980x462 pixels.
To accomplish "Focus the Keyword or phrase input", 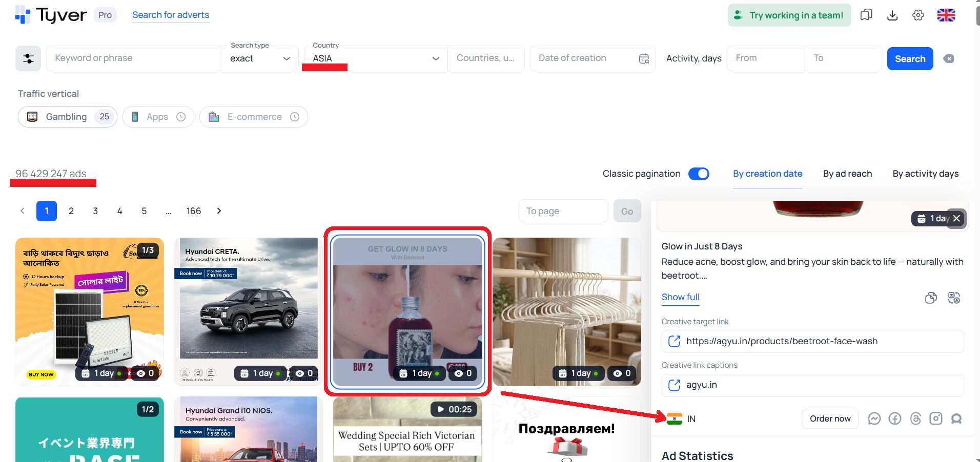I will 134,58.
